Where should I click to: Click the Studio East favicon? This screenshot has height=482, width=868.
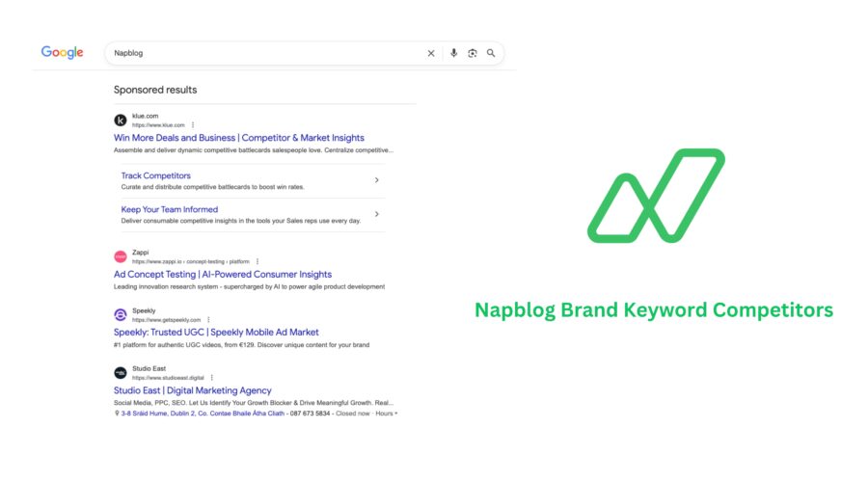121,373
